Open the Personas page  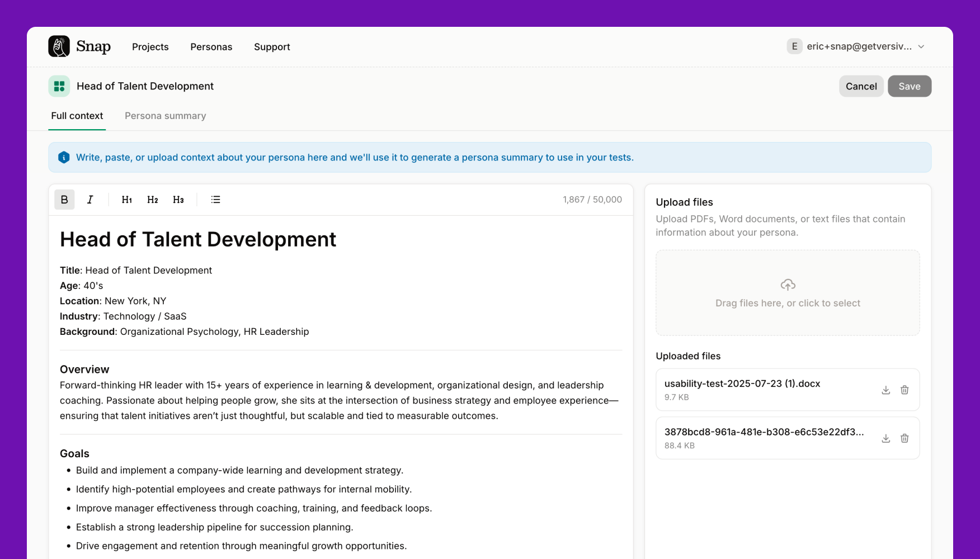tap(211, 47)
